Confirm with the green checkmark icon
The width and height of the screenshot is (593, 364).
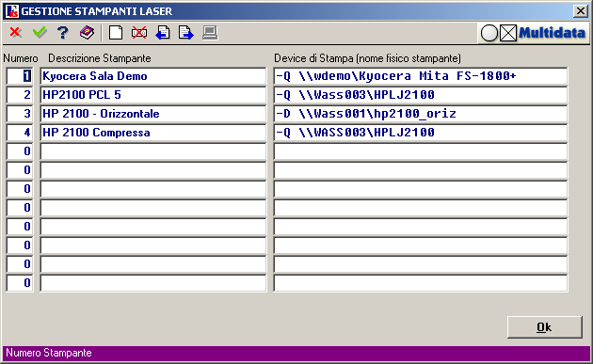(40, 33)
